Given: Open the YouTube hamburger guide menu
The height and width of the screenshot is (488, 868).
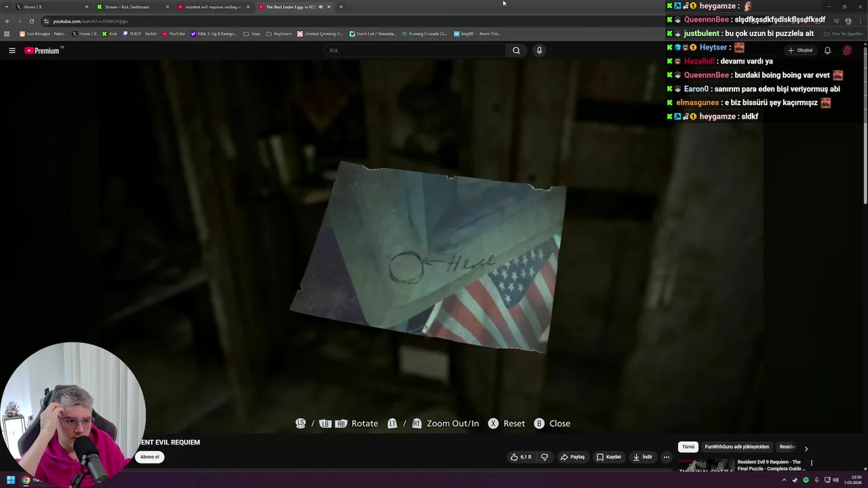Looking at the screenshot, I should pos(12,50).
